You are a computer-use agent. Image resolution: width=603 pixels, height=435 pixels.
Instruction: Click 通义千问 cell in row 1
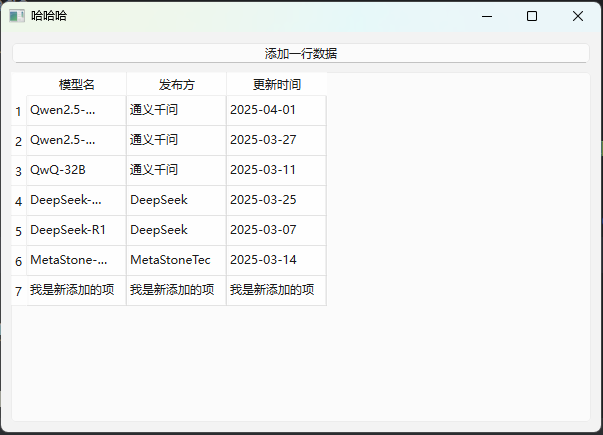pyautogui.click(x=177, y=110)
